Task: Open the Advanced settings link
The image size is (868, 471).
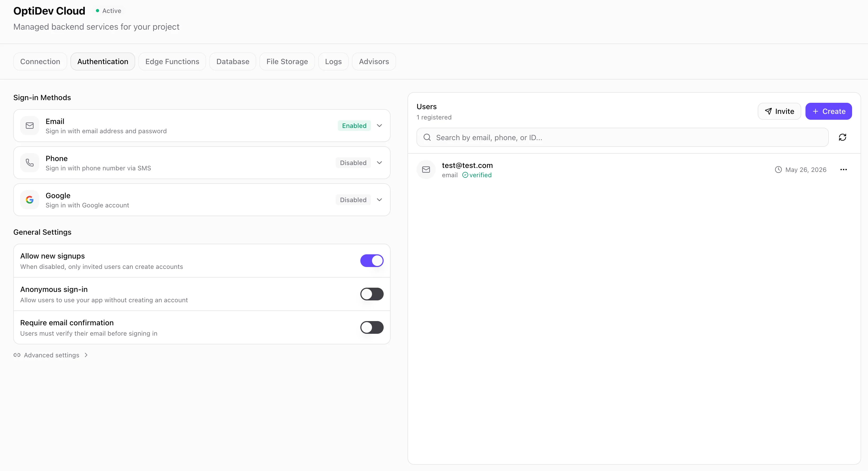Action: point(51,355)
